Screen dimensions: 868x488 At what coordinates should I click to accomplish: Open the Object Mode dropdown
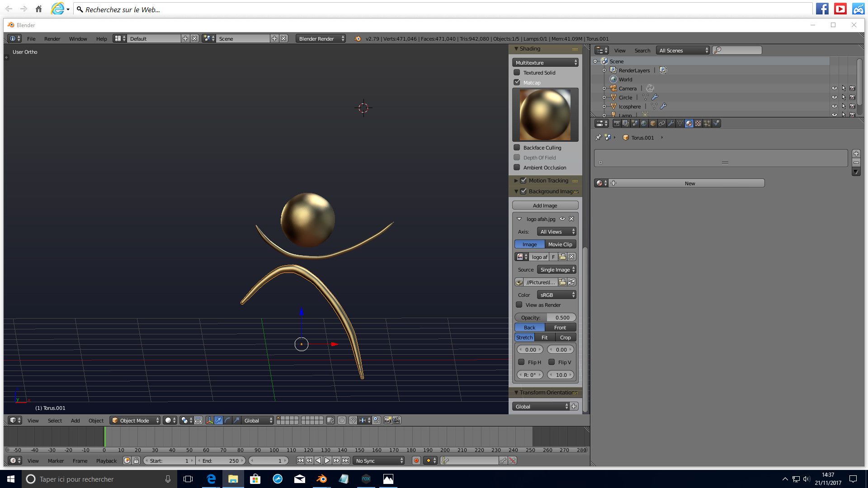click(x=135, y=421)
